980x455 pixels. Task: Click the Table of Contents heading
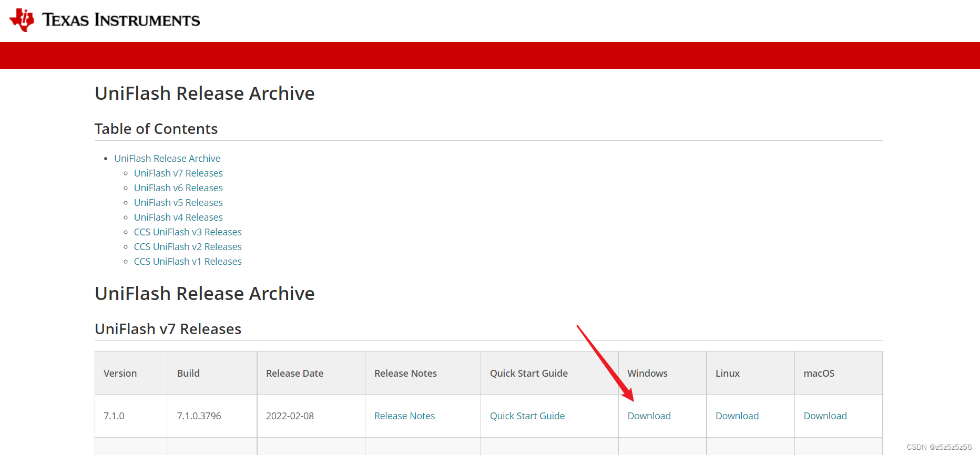[156, 129]
